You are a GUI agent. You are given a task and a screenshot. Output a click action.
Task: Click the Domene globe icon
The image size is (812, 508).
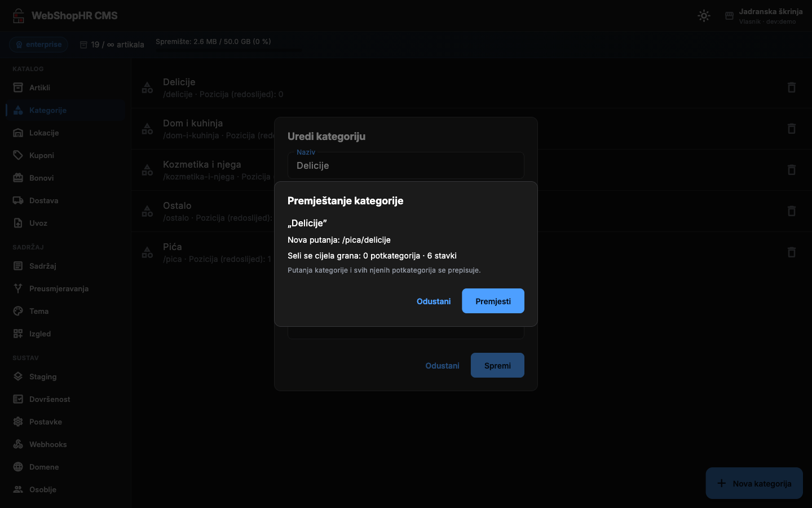pyautogui.click(x=18, y=467)
